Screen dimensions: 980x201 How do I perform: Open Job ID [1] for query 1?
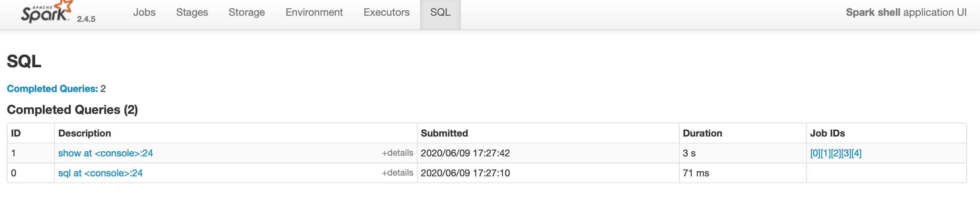pos(826,153)
